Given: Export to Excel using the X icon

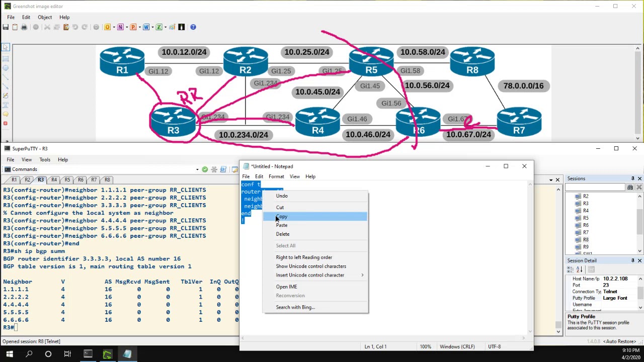Looking at the screenshot, I should 159,27.
